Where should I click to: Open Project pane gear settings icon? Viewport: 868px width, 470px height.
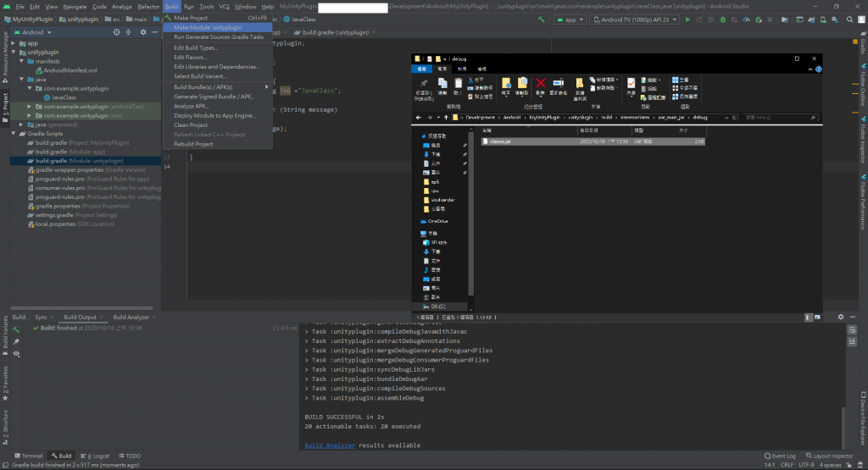coord(142,32)
